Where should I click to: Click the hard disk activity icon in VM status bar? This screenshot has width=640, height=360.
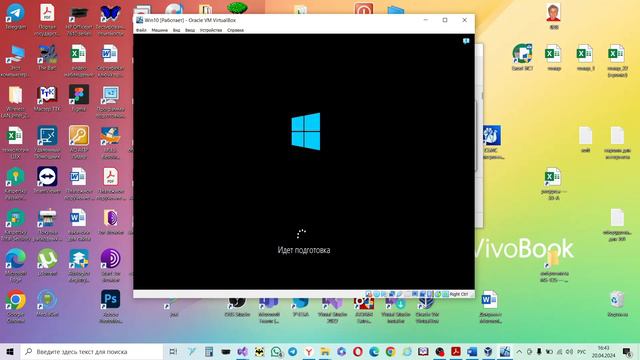[369, 294]
